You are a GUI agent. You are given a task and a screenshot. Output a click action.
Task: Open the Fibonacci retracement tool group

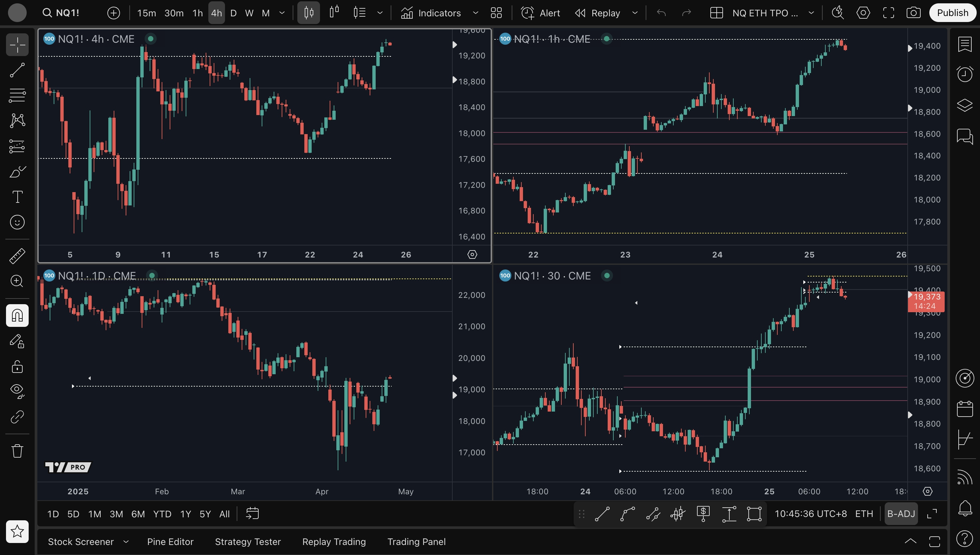(17, 95)
